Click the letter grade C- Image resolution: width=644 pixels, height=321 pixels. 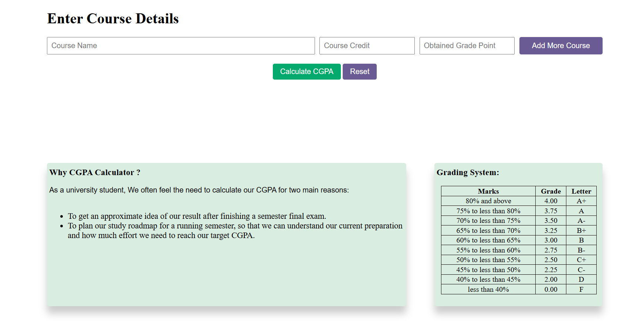point(581,270)
